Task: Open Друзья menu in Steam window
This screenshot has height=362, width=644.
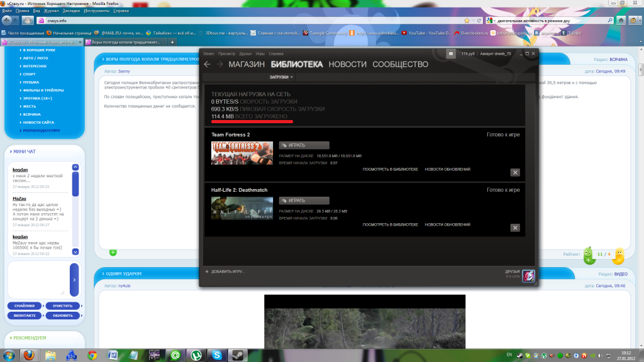Action: (245, 54)
